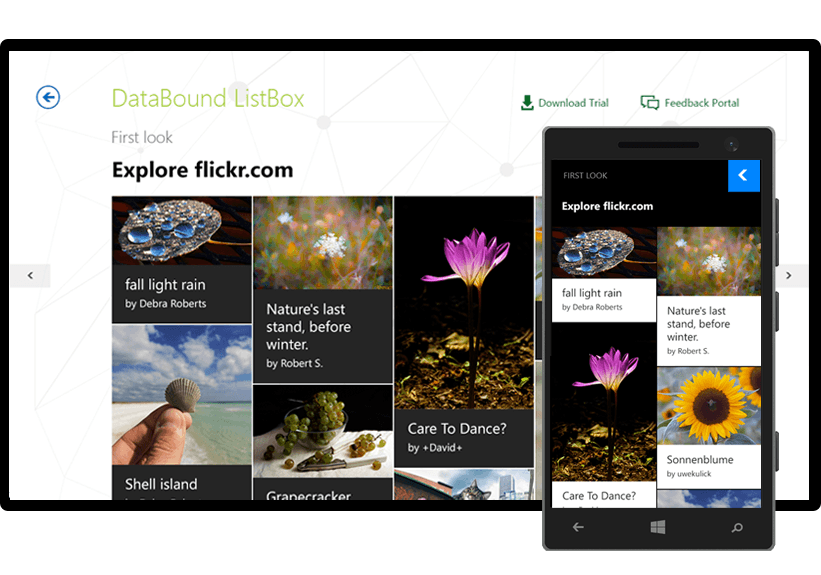Open the white flower meadow photo on tablet

pos(323,243)
